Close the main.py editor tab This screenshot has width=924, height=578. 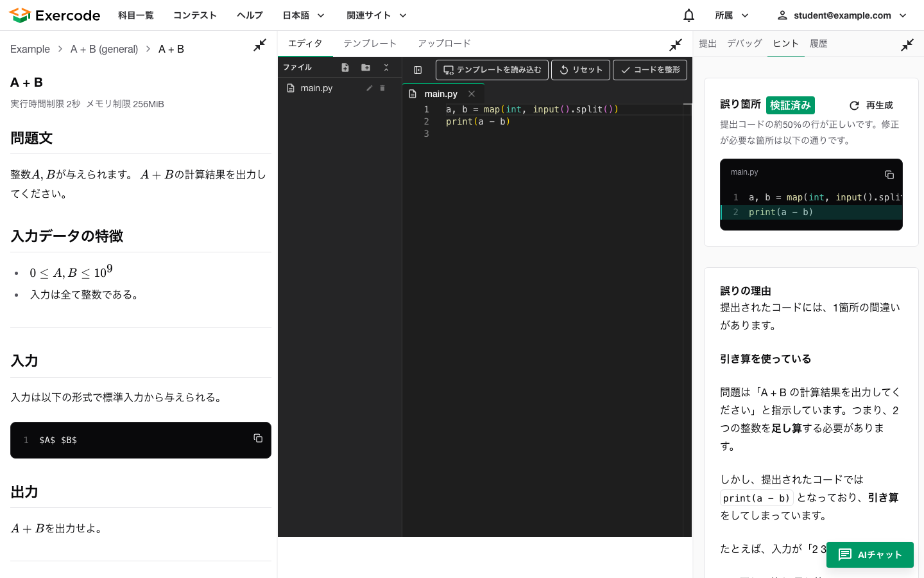(x=472, y=94)
